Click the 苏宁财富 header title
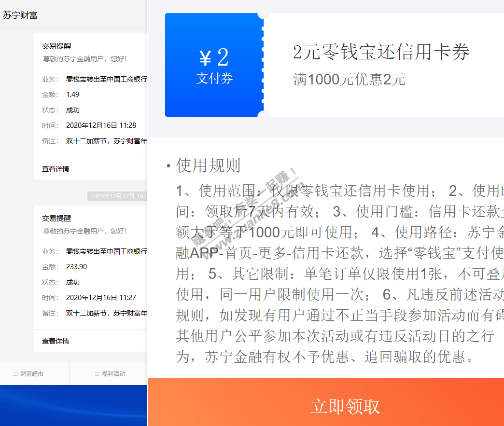 pyautogui.click(x=20, y=15)
